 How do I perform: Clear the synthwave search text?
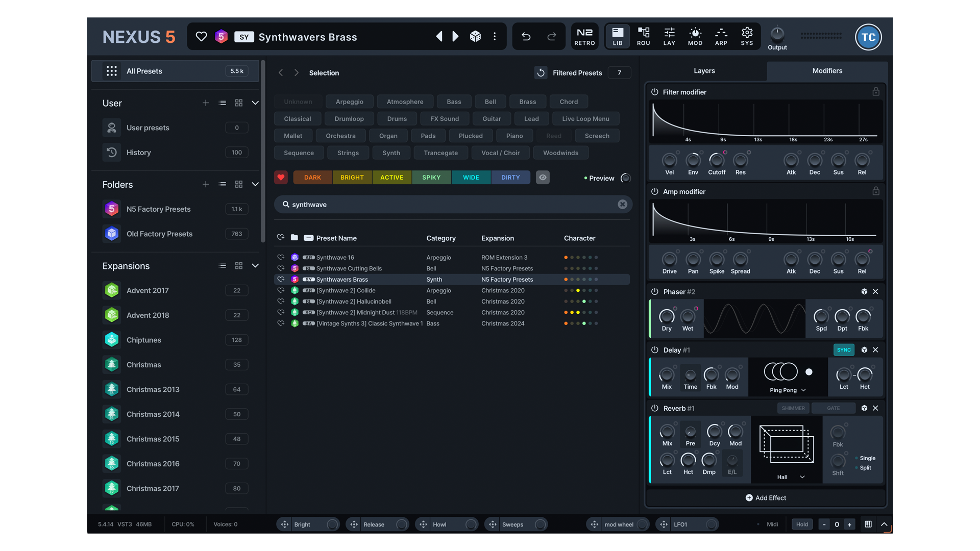tap(622, 204)
